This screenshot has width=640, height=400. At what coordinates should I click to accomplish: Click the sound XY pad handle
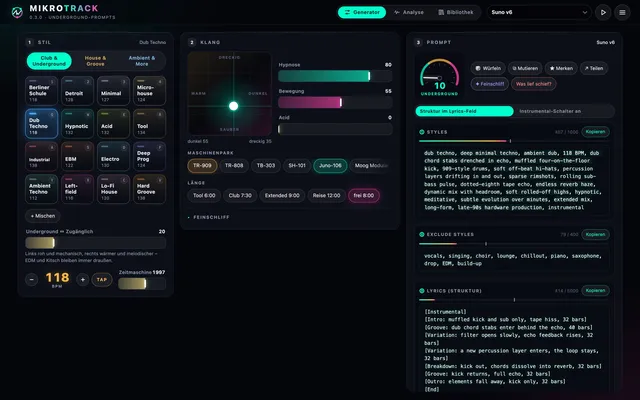(x=233, y=106)
